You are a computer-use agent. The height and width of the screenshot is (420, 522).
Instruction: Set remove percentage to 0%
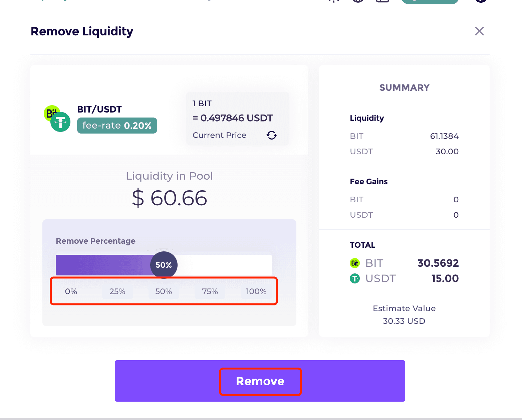coord(71,291)
